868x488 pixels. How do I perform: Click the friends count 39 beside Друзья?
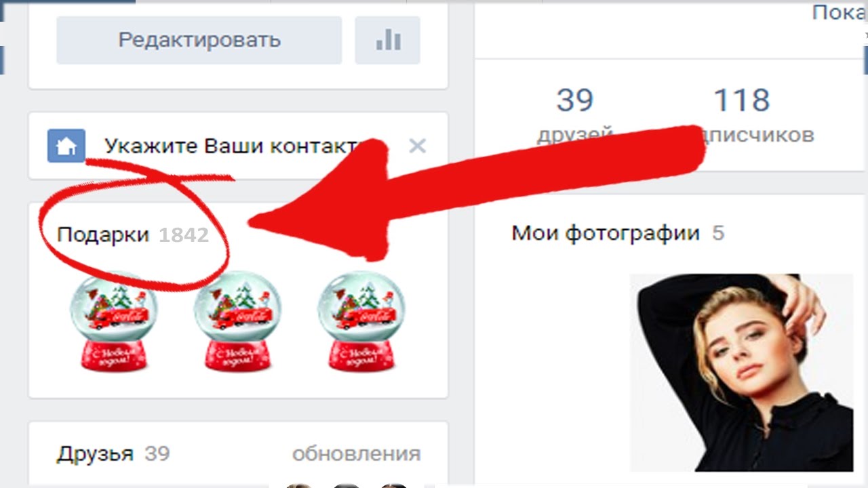coord(157,453)
